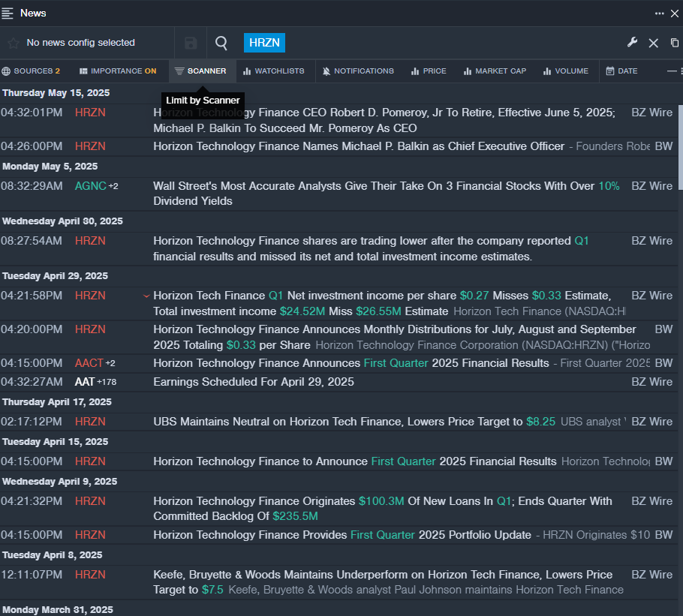Click the 08:32:29AM timestamp

click(32, 186)
